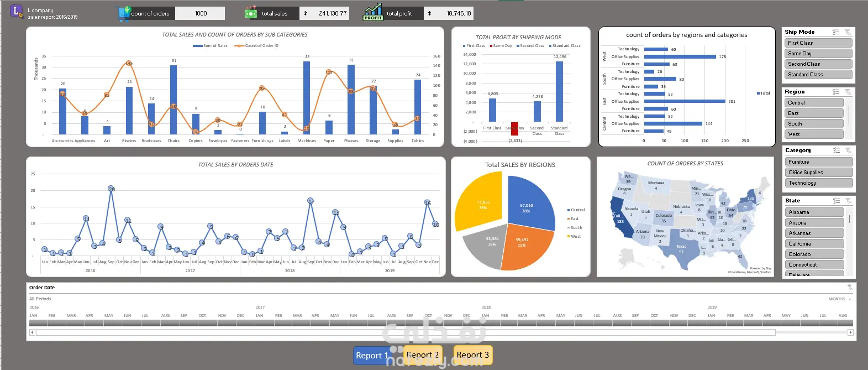Toggle multi-select in Category slicer
The height and width of the screenshot is (370, 868).
836,150
